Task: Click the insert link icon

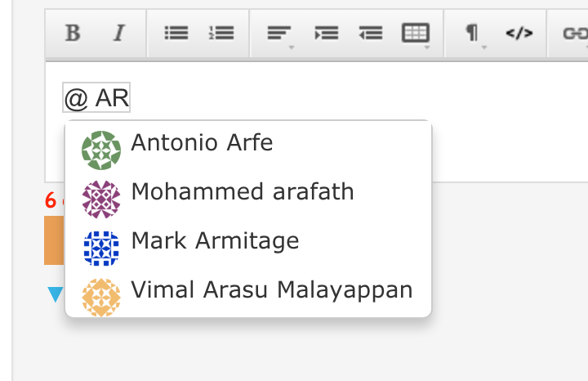Action: point(571,34)
